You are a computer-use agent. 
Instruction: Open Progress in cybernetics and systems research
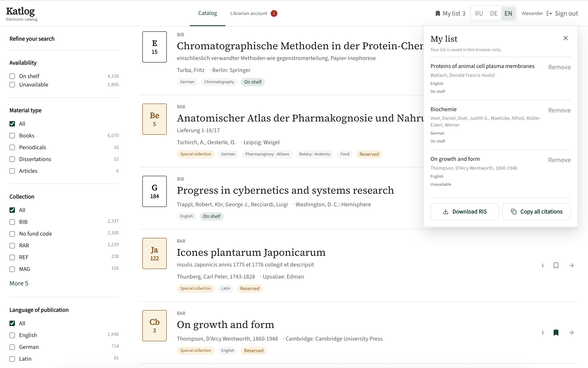(285, 190)
